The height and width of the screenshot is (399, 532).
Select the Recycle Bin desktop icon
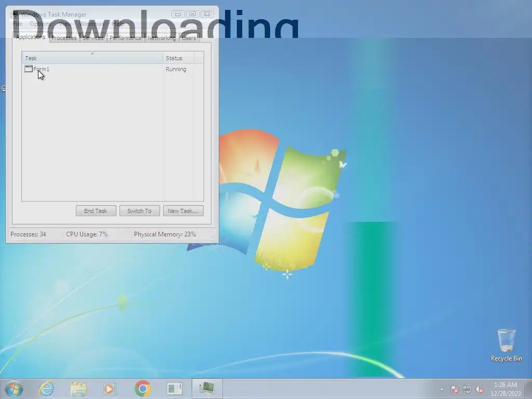(x=506, y=345)
